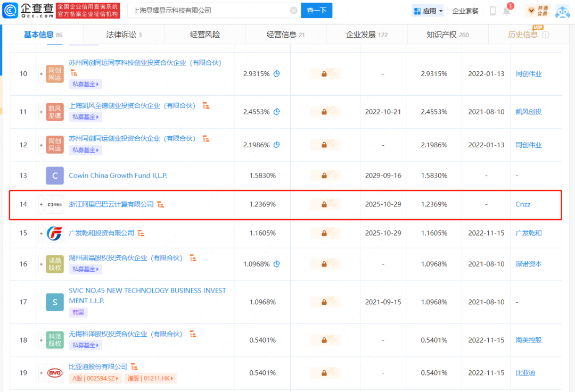Open equity structure icon beside 浙江阿里巴巴云计算有限公司
The height and width of the screenshot is (392, 575).
pos(161,204)
